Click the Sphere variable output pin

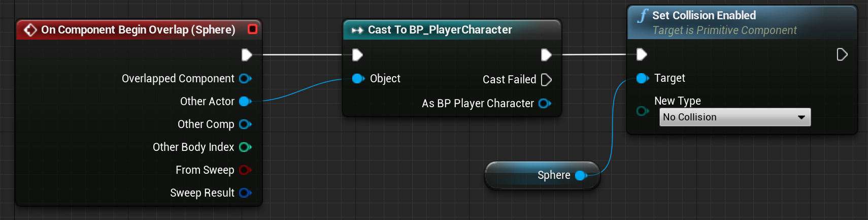pyautogui.click(x=581, y=176)
